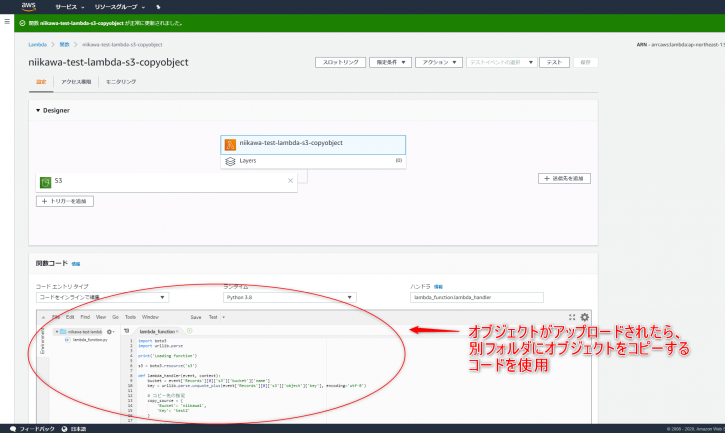The width and height of the screenshot is (725, 433).
Task: Click the tab list icon left of lambda_function tab
Action: 127,331
